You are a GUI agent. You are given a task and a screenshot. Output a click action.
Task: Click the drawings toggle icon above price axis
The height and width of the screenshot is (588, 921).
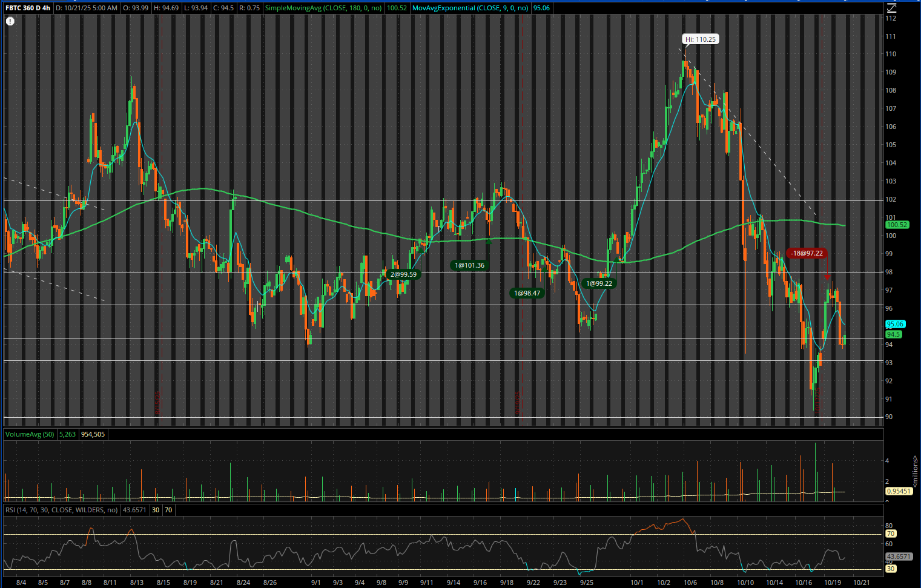click(x=891, y=8)
